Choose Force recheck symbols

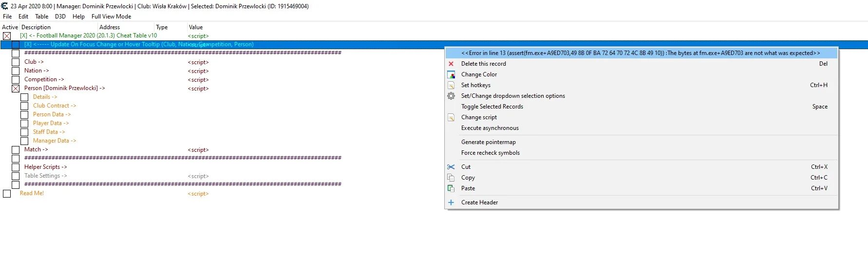coord(642,153)
